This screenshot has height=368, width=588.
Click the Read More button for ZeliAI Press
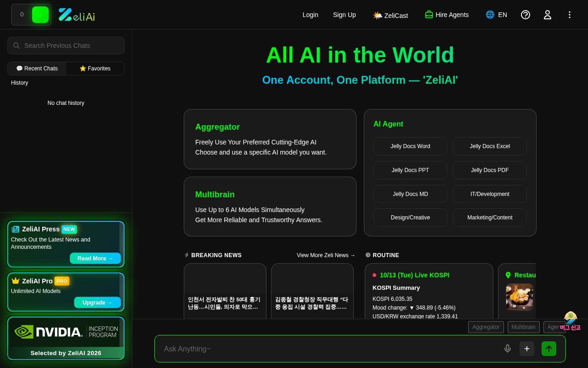click(96, 259)
